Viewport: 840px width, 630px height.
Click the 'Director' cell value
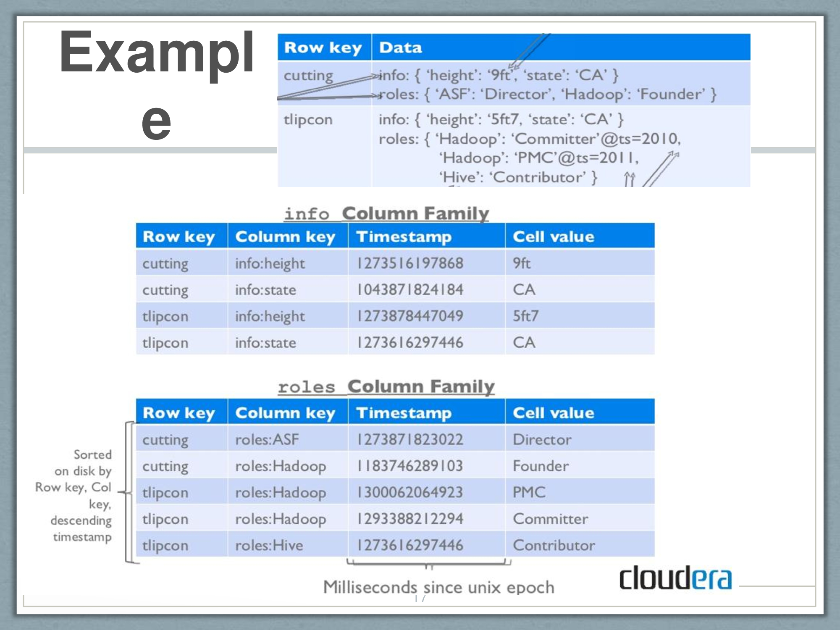542,440
